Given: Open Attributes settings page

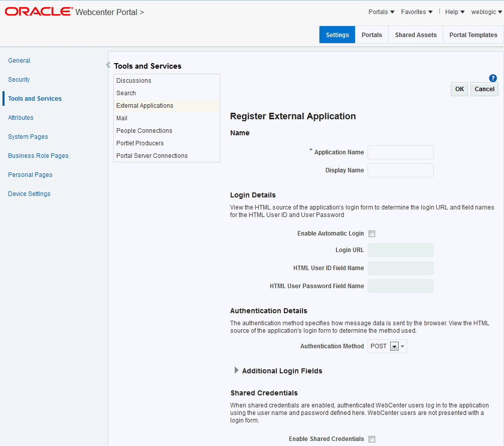Looking at the screenshot, I should point(21,118).
